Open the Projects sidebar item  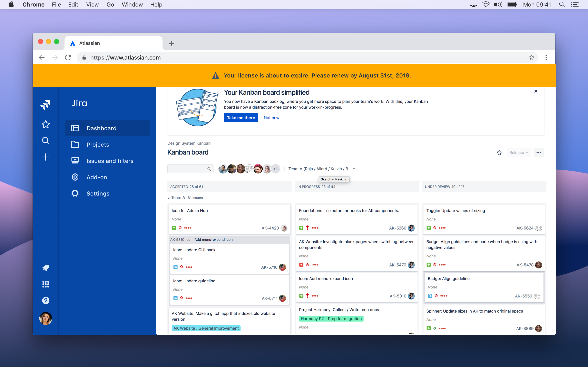[98, 145]
